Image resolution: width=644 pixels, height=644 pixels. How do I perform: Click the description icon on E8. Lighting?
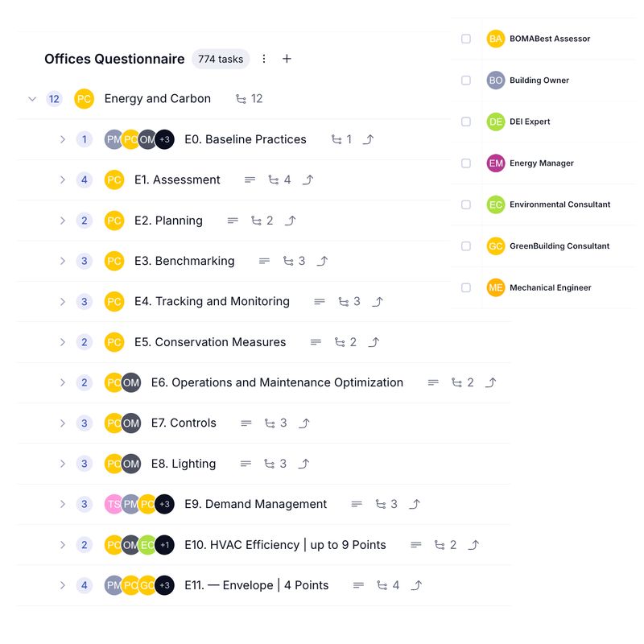[246, 464]
